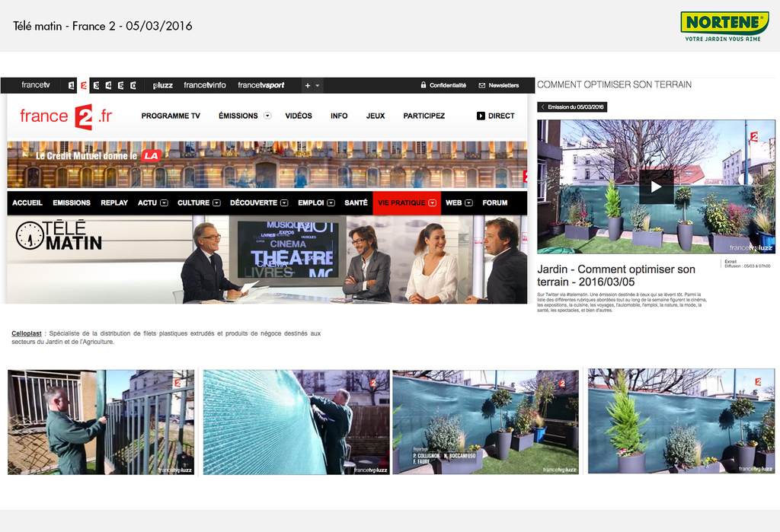
Task: Go back via Emission du 05/03/2016 button
Action: [572, 107]
